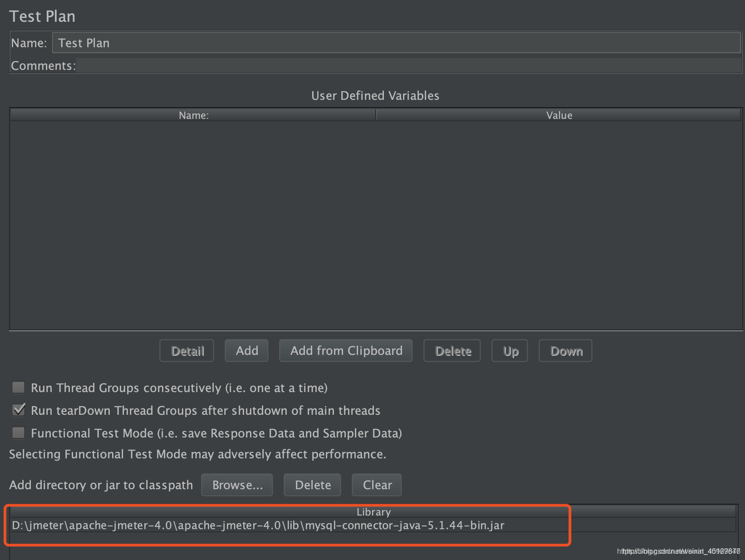The image size is (745, 560).
Task: Click the Down button
Action: pos(566,351)
